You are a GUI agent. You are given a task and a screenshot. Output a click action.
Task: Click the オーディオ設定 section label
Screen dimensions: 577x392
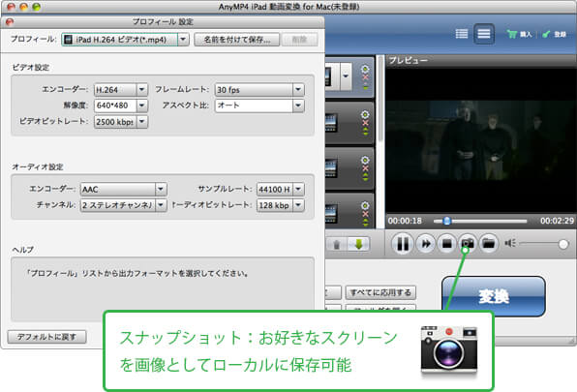tap(38, 166)
